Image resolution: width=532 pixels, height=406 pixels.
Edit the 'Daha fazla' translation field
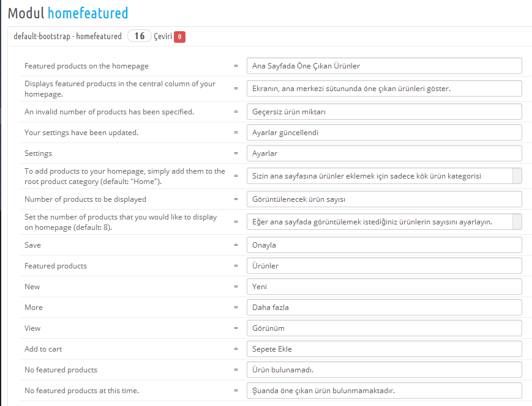[x=384, y=308]
